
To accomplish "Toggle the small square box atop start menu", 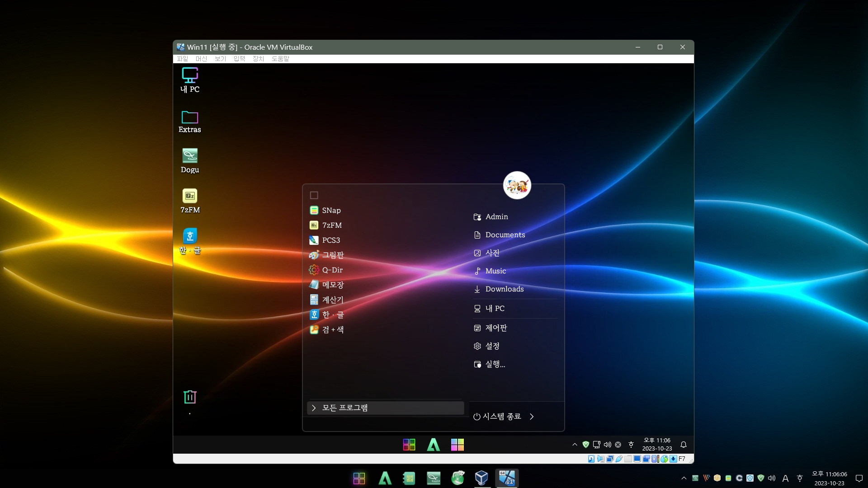I will point(314,195).
